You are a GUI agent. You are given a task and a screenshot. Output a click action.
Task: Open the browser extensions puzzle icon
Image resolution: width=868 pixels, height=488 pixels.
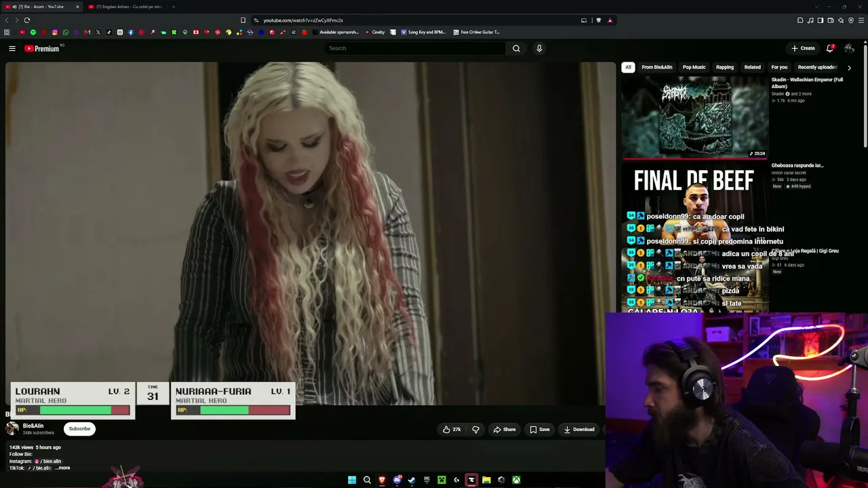800,20
